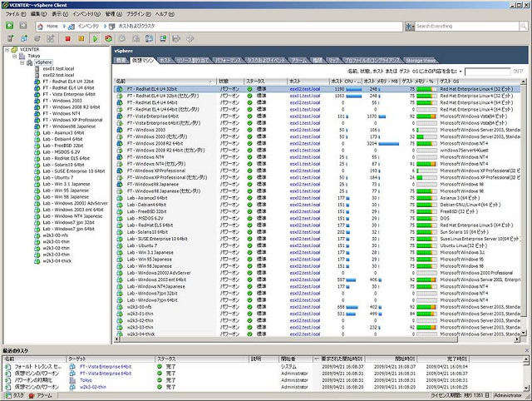Open the ファイル menu
This screenshot has width=532, height=401.
(x=16, y=14)
